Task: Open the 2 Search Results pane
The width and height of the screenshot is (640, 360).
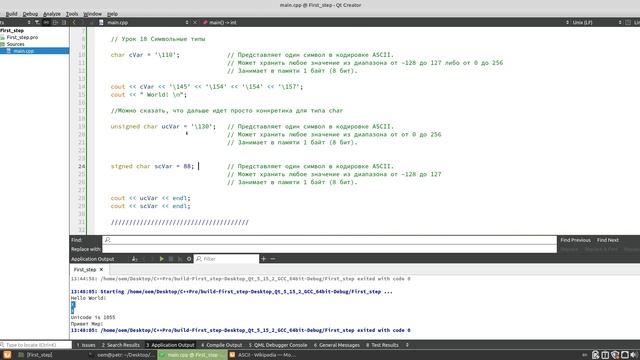Action: 120,345
